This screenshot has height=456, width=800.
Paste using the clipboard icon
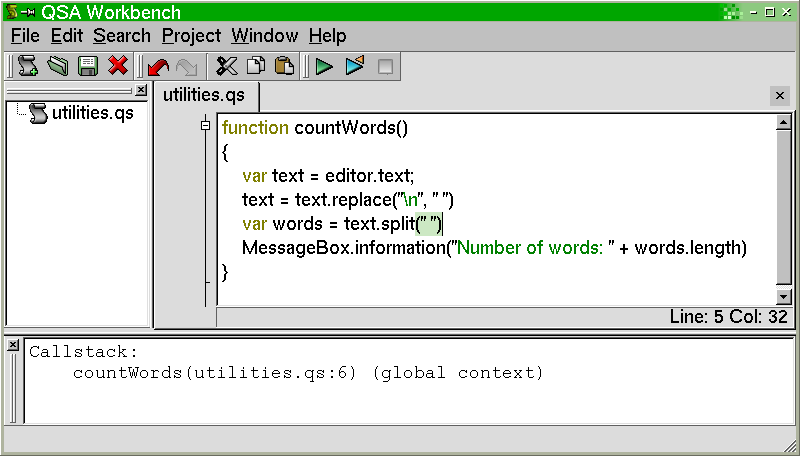point(284,66)
